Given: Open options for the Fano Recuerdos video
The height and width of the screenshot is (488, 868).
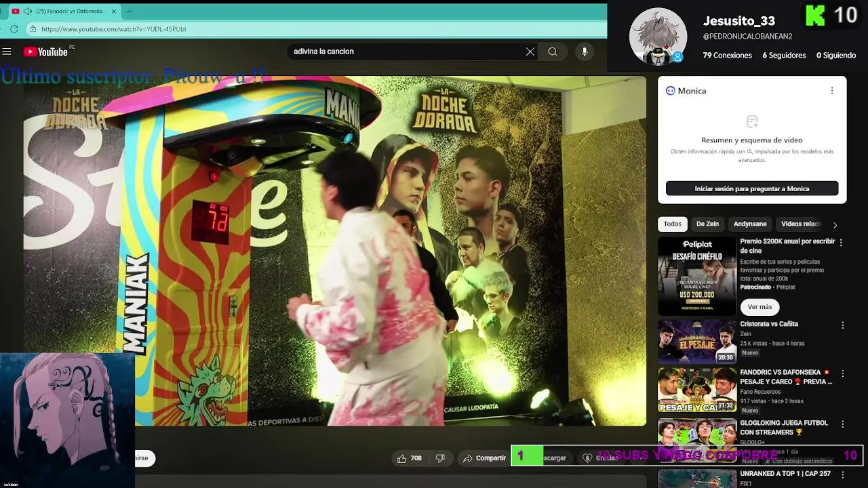Looking at the screenshot, I should [843, 373].
